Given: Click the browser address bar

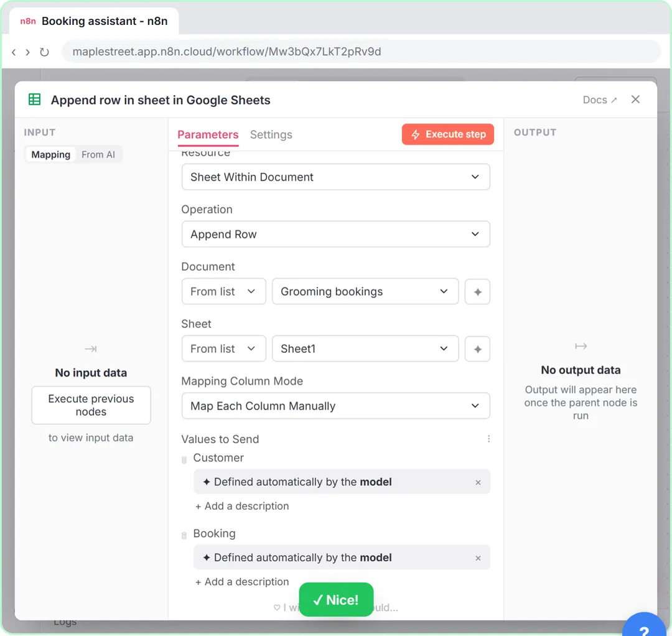Looking at the screenshot, I should coord(361,52).
